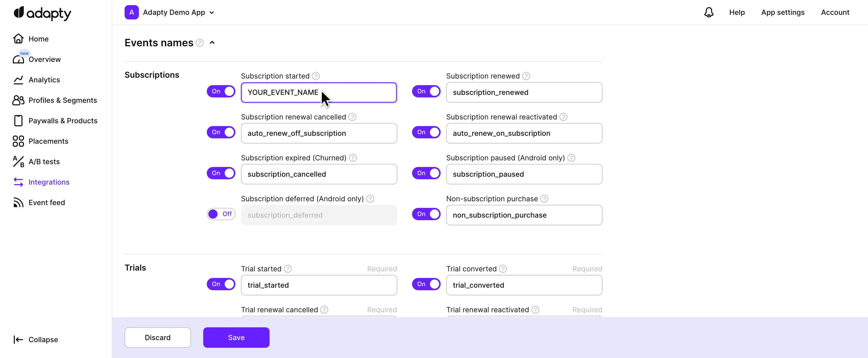Viewport: 868px width, 358px height.
Task: Click the Event feed icon
Action: [x=18, y=203]
